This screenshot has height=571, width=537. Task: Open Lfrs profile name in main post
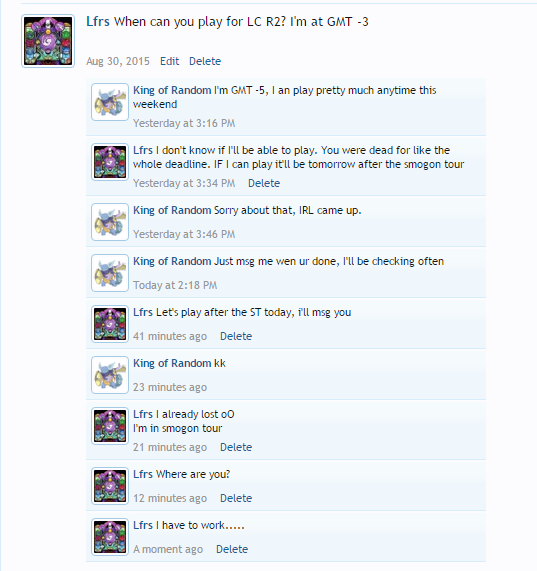tap(98, 21)
